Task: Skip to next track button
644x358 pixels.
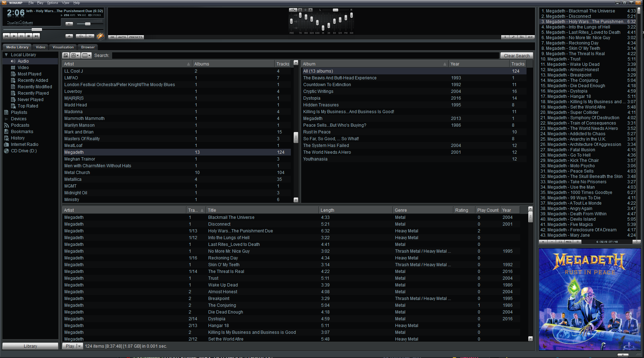Action: click(36, 36)
